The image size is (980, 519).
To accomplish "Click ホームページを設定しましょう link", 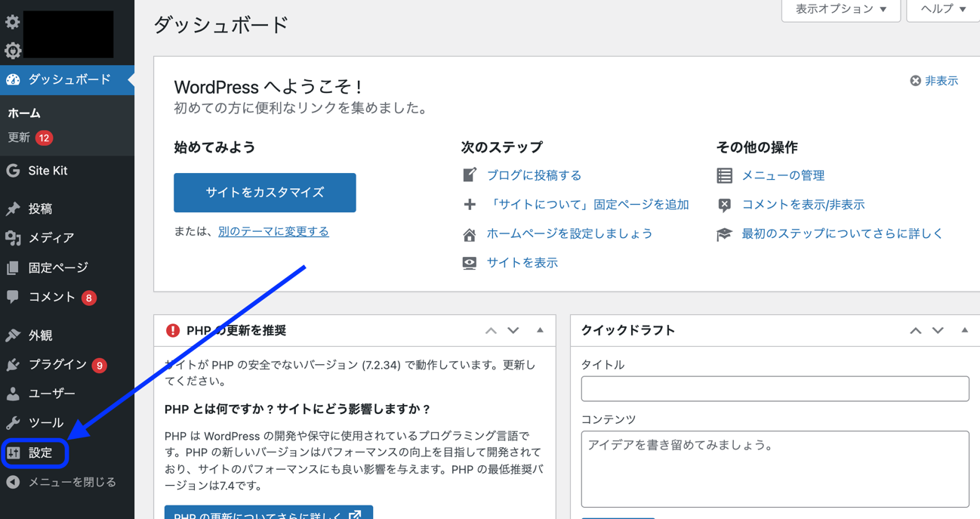I will [570, 234].
